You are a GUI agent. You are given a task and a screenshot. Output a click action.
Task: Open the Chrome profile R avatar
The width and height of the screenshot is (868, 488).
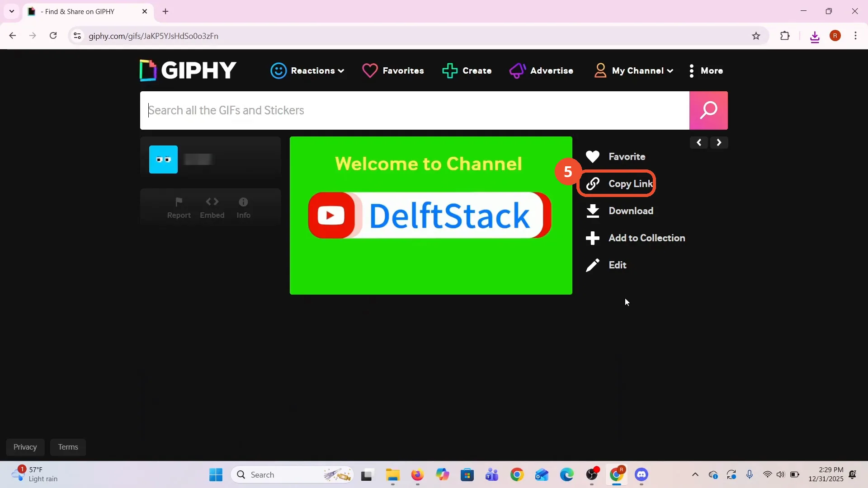pos(835,36)
